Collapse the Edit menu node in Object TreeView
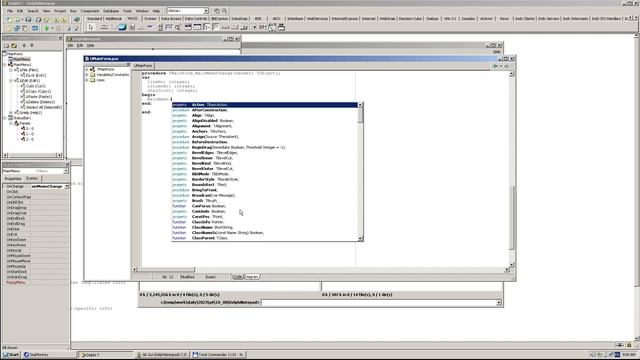This screenshot has width=640, height=360. coord(11,81)
